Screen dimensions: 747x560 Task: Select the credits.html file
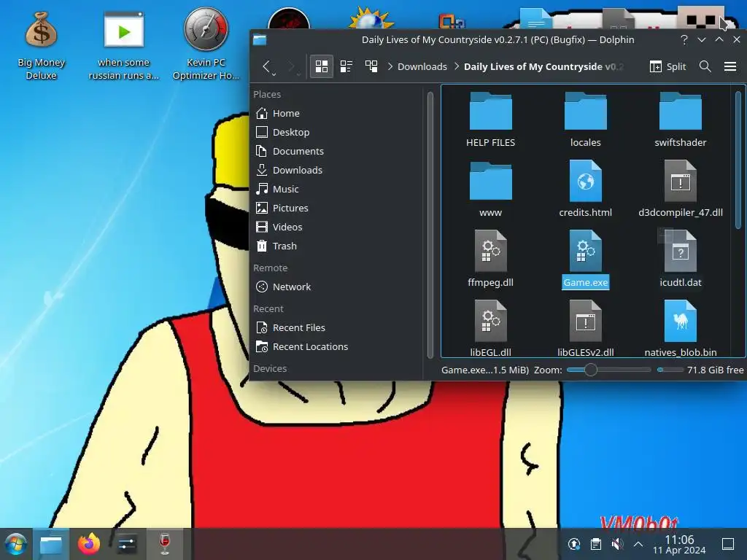point(585,189)
